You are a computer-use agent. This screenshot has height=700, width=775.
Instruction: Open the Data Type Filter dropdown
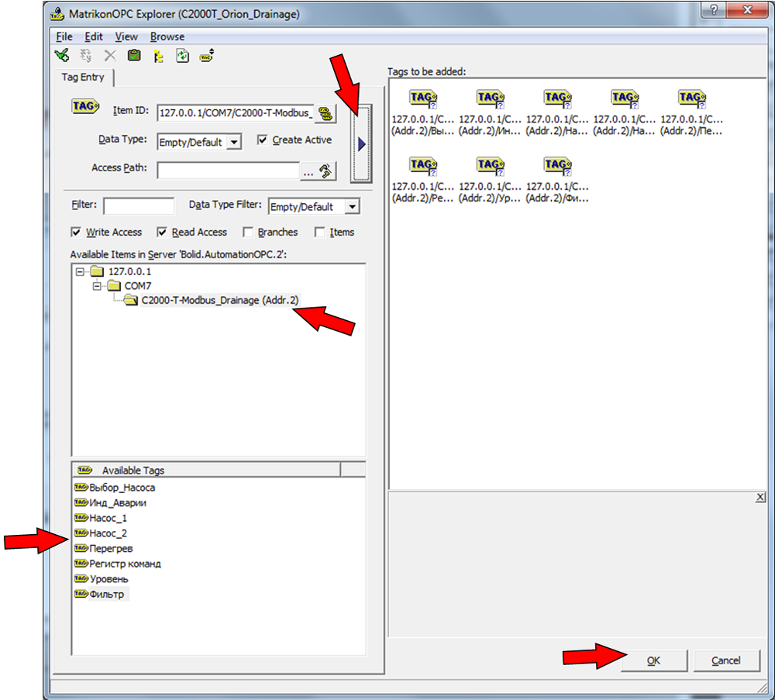click(352, 207)
